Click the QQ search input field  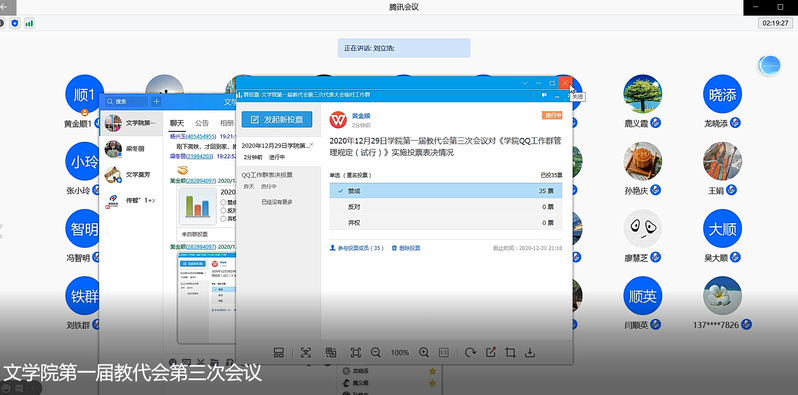point(127,102)
